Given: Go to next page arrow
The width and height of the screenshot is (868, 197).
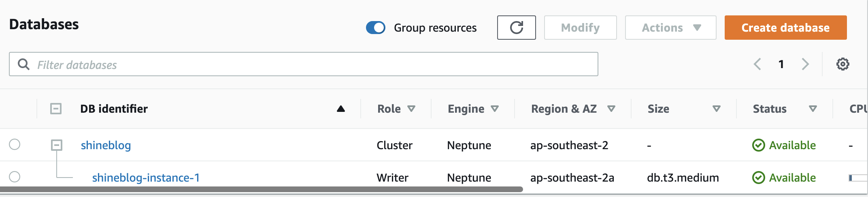Looking at the screenshot, I should pyautogui.click(x=805, y=64).
